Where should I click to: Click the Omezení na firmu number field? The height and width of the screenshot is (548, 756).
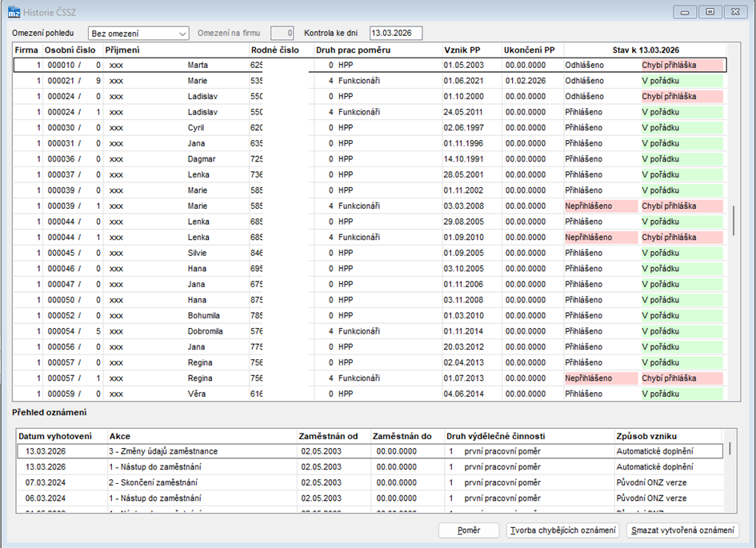click(282, 34)
